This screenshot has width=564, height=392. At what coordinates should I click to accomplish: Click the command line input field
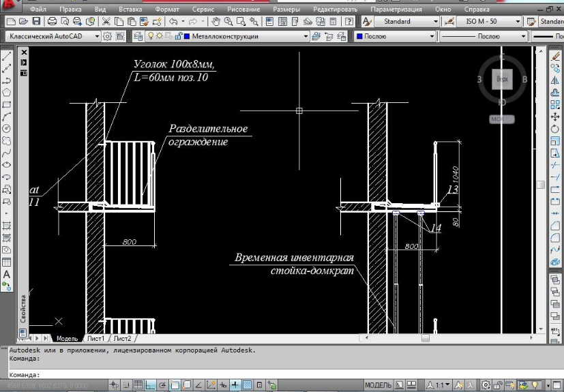pyautogui.click(x=284, y=375)
